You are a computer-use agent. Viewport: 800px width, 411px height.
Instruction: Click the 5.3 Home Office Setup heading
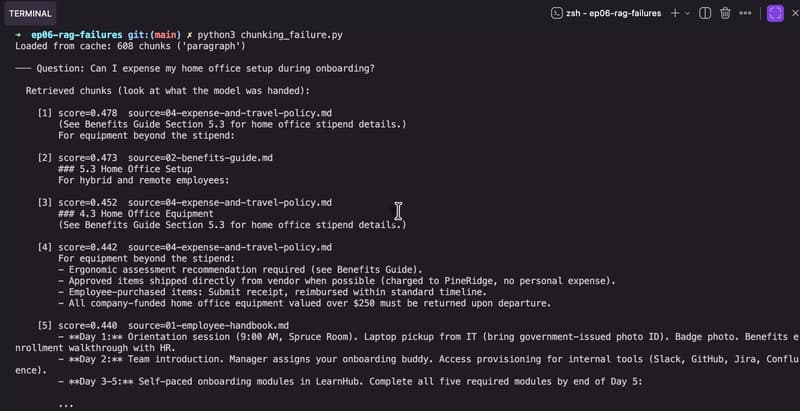coord(125,169)
